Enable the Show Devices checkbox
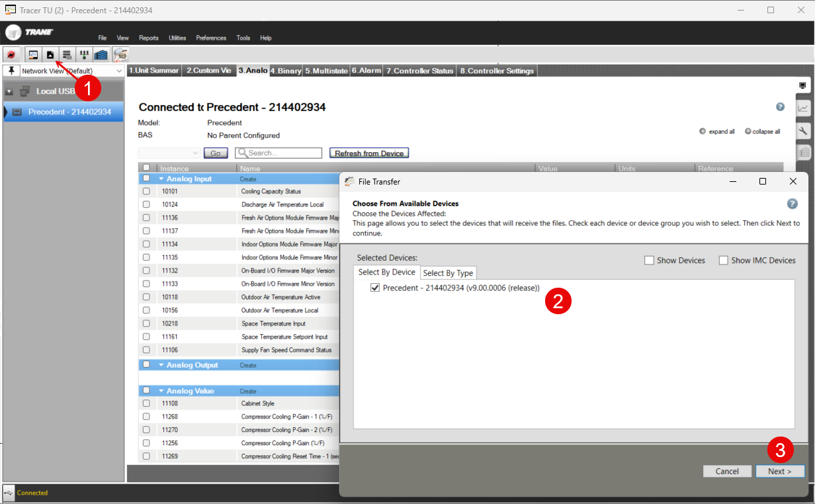Viewport: 815px width, 504px height. (x=649, y=261)
